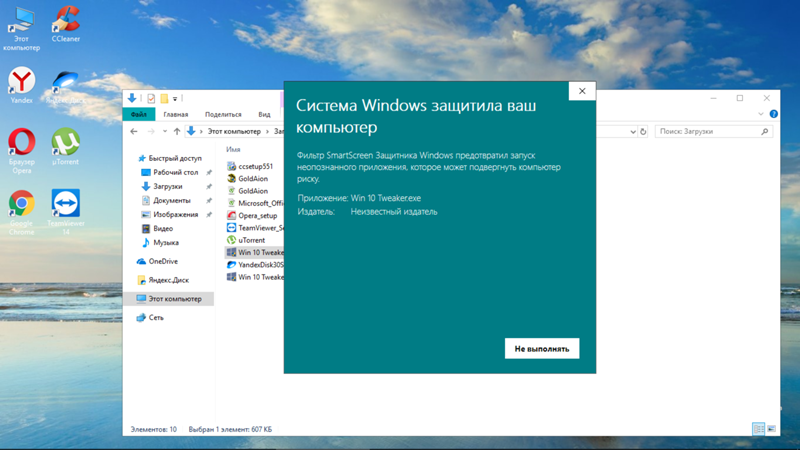800x450 pixels.
Task: Click the Этот компьютер breadcrumb in the address bar
Action: 234,131
